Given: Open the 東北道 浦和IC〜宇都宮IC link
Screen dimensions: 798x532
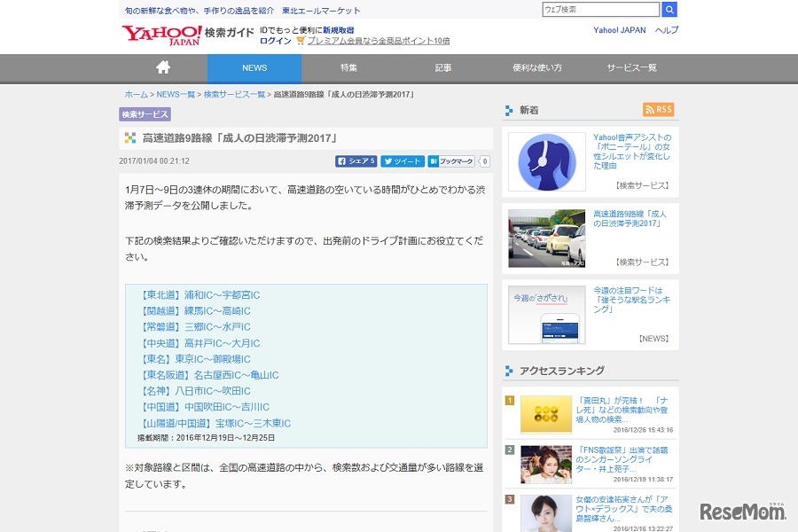Looking at the screenshot, I should pos(199,295).
